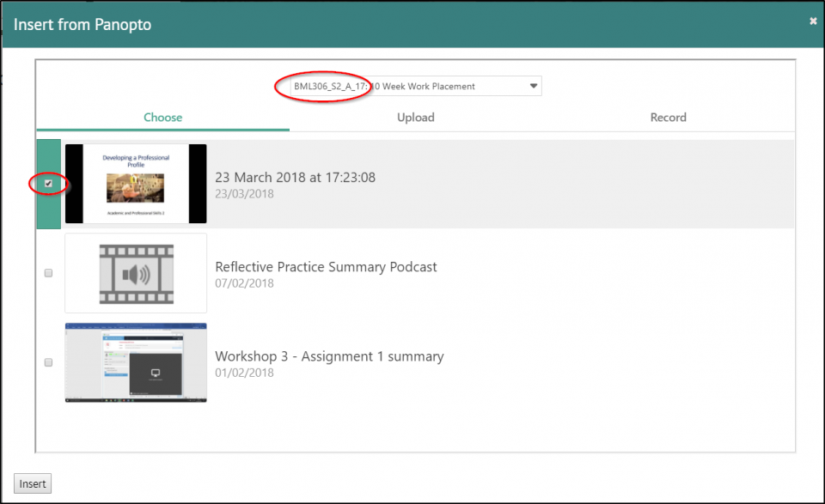The image size is (825, 504).
Task: Click the date 01/02/2018
Action: (244, 373)
